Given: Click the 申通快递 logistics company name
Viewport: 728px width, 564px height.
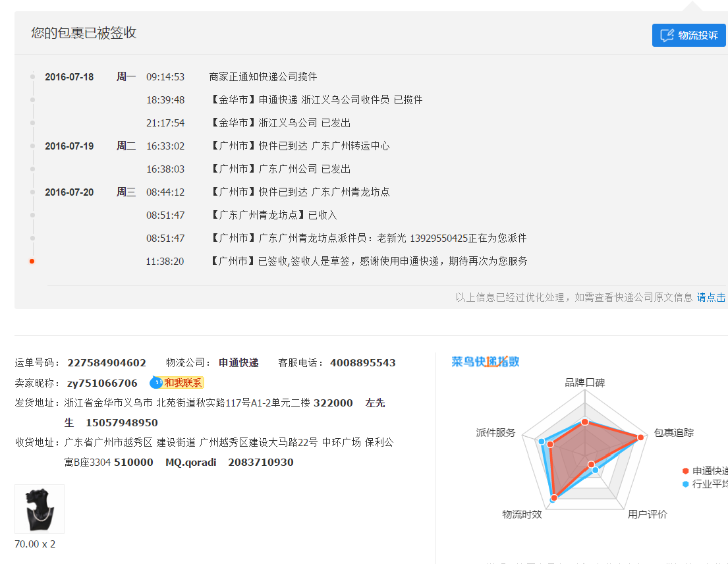Looking at the screenshot, I should pyautogui.click(x=238, y=363).
